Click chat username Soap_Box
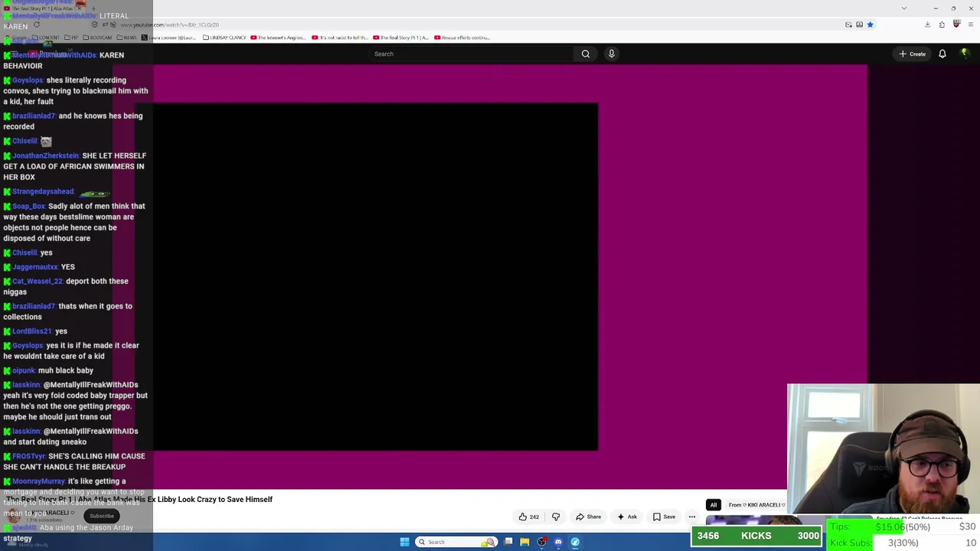 [x=28, y=206]
